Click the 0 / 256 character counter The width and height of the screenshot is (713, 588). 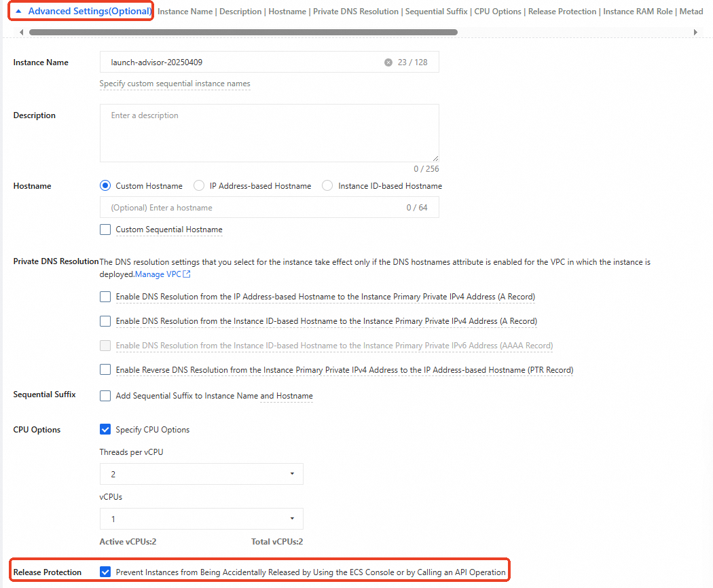pyautogui.click(x=426, y=169)
